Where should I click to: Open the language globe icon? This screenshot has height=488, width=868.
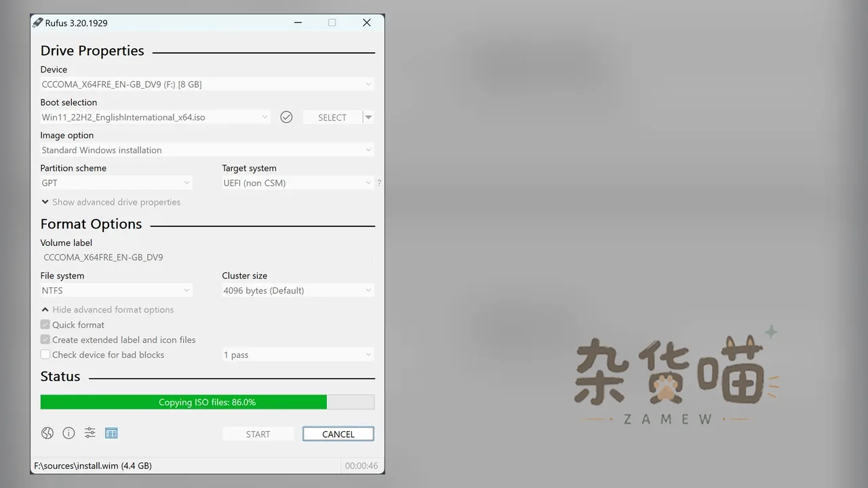coord(47,433)
